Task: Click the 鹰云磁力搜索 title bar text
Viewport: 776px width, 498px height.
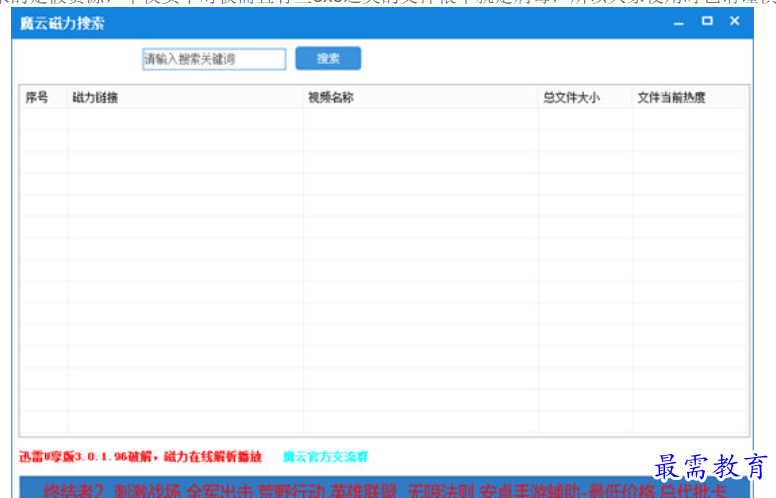Action: (62, 22)
